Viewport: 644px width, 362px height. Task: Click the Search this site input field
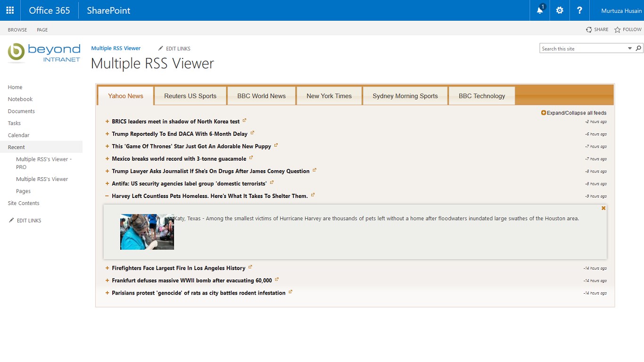click(584, 49)
